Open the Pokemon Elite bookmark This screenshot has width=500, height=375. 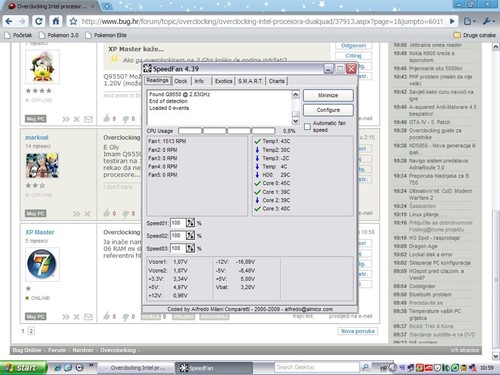pos(106,35)
